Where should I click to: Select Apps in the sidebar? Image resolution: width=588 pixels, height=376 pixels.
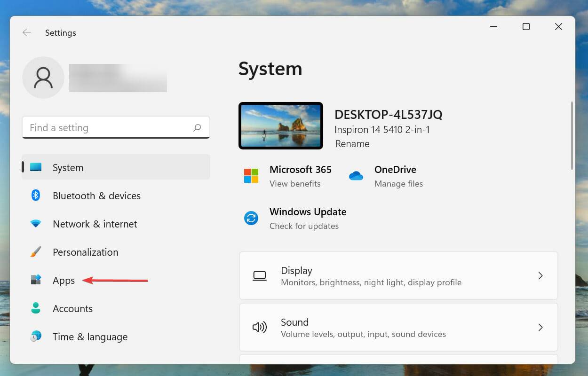64,280
